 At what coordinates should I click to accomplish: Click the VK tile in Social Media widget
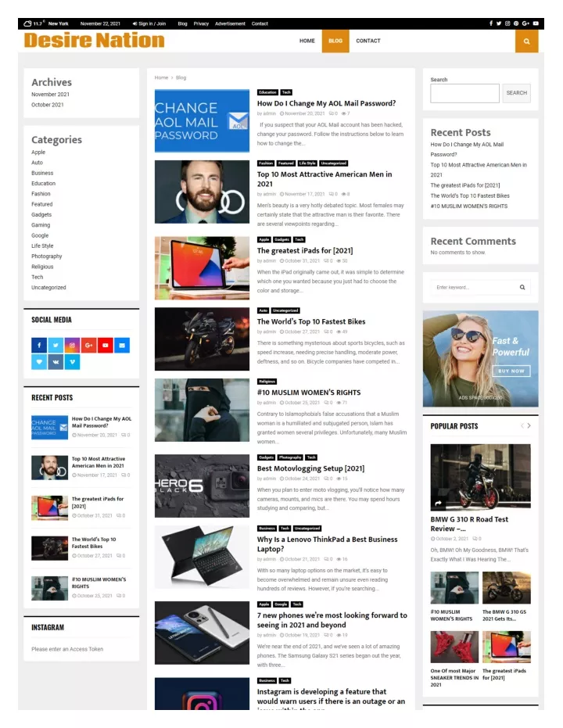coord(56,362)
